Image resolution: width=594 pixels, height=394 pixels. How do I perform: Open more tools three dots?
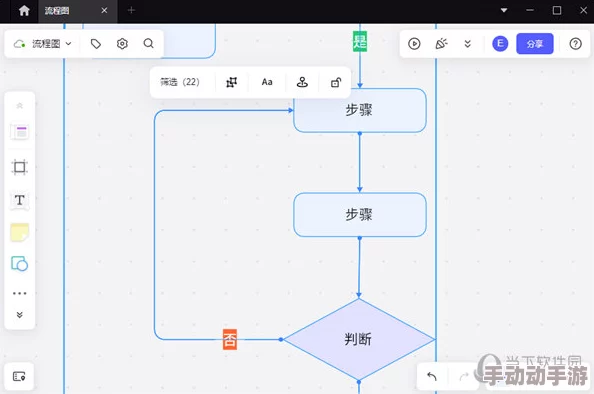click(x=20, y=293)
